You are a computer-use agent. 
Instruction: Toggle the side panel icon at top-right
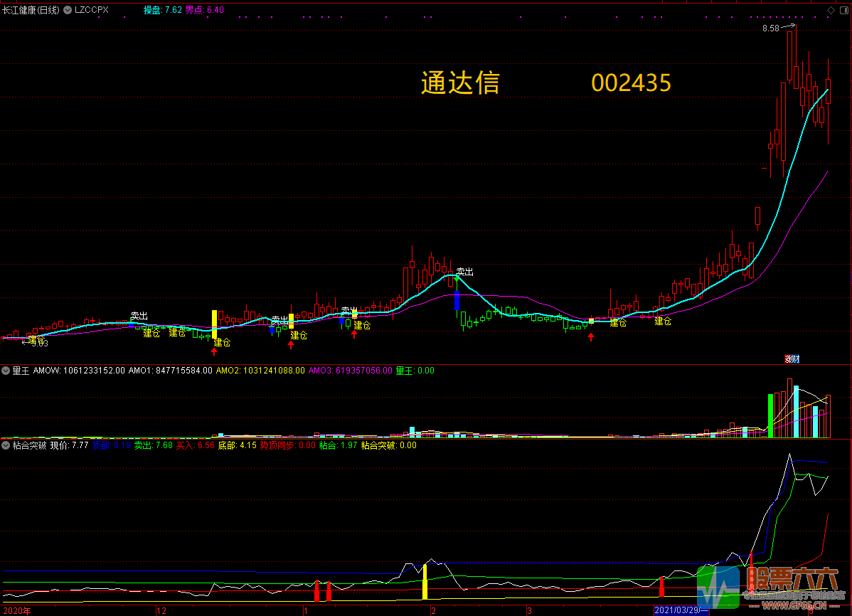(x=844, y=10)
